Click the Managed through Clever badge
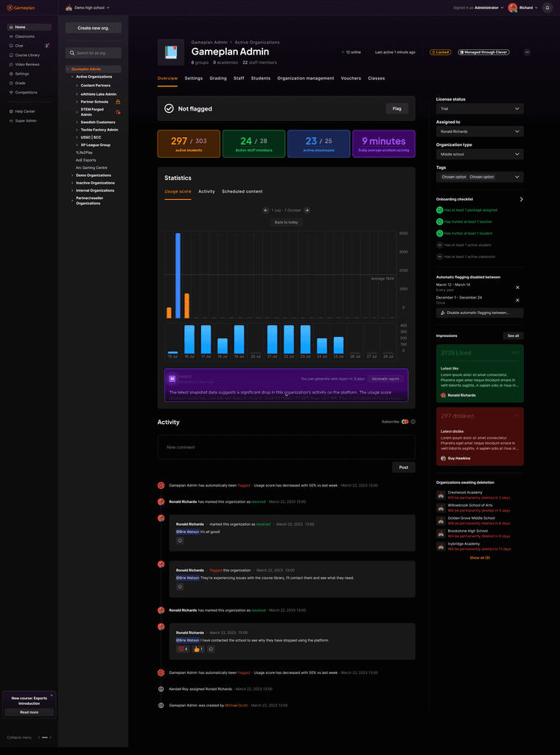This screenshot has width=560, height=755. [x=483, y=52]
